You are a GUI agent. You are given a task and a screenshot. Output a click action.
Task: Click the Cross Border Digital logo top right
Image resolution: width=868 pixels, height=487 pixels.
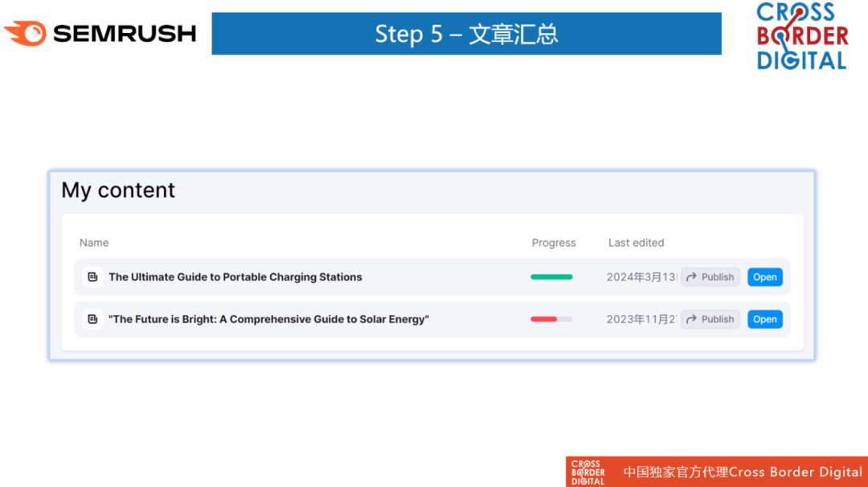pyautogui.click(x=802, y=36)
